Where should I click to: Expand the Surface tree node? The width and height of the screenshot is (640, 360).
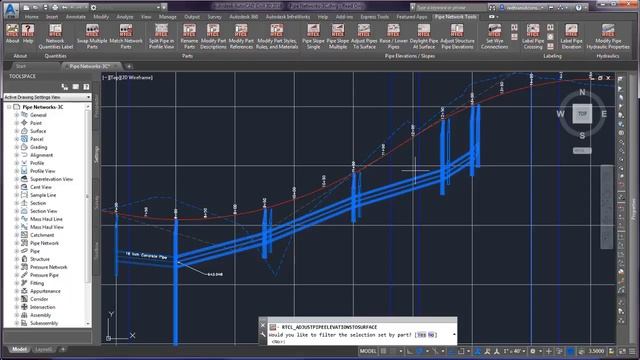17,131
